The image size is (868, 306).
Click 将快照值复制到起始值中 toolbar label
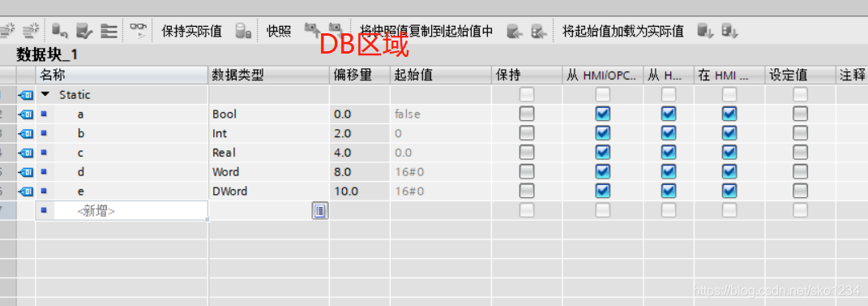[426, 31]
